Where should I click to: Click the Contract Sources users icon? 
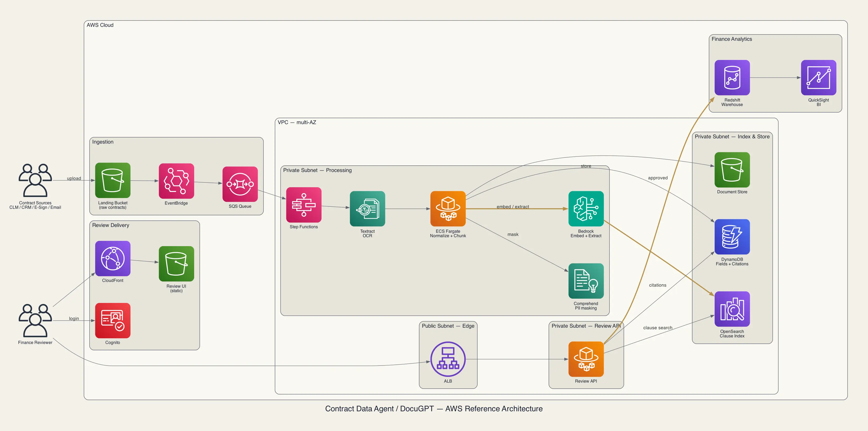(35, 180)
